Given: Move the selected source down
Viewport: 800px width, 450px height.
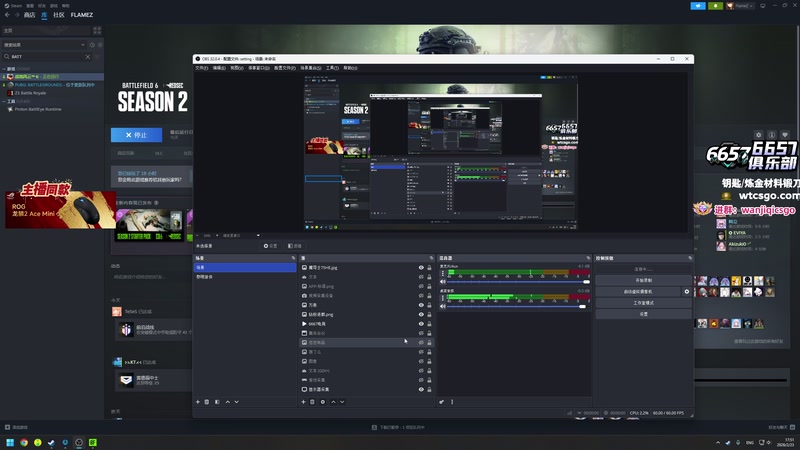Looking at the screenshot, I should 342,402.
